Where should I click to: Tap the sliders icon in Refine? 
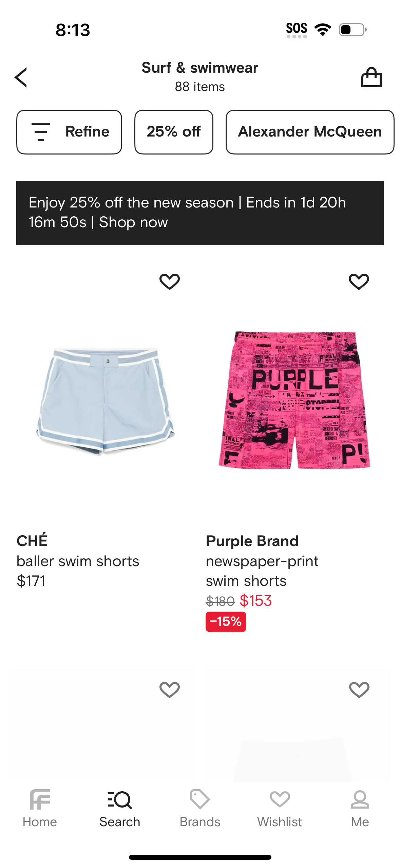[41, 132]
